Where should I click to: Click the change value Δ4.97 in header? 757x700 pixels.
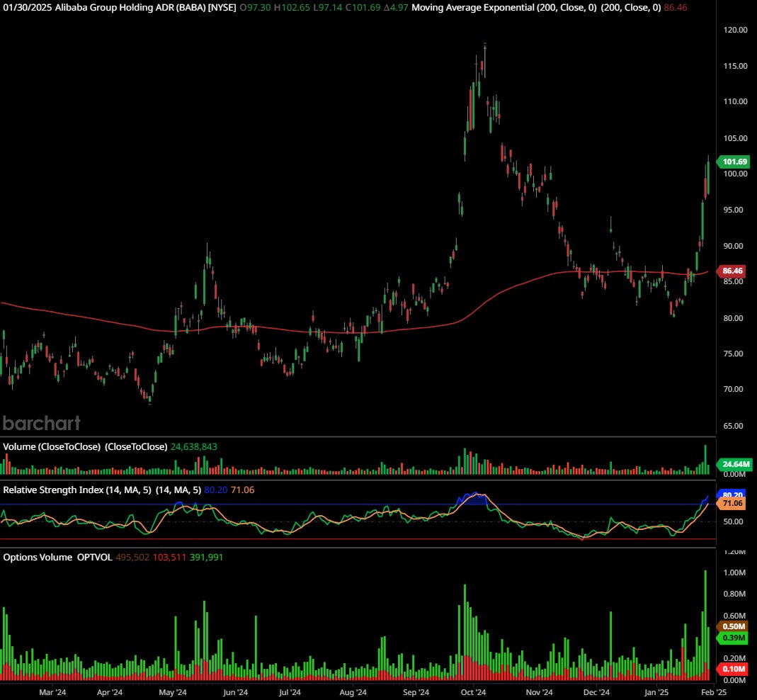[x=396, y=8]
